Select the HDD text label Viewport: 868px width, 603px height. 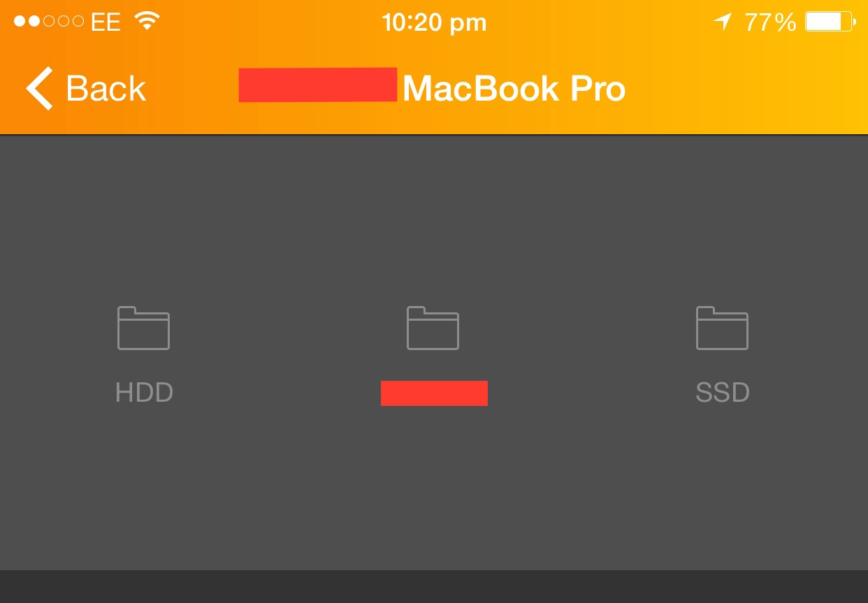click(144, 393)
